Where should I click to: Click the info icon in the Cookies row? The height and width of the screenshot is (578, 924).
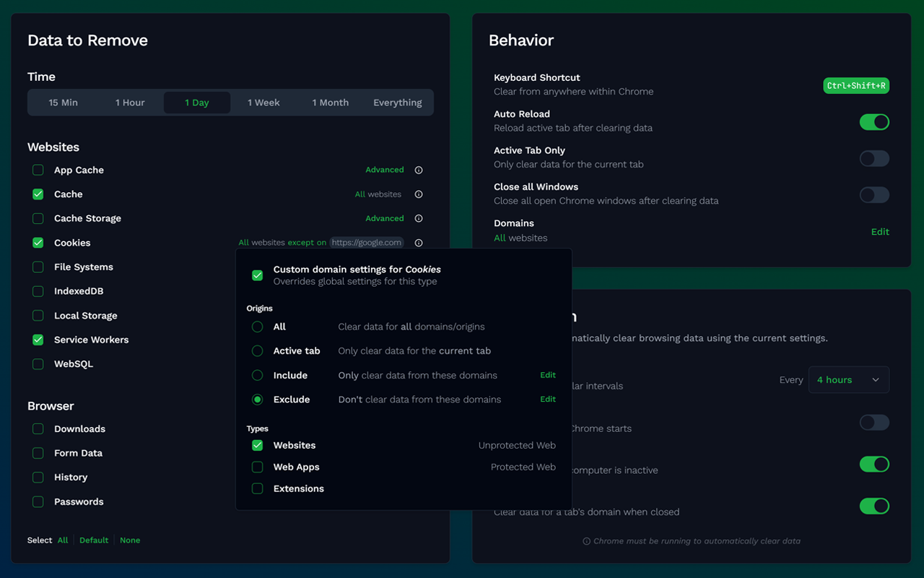[x=419, y=243]
